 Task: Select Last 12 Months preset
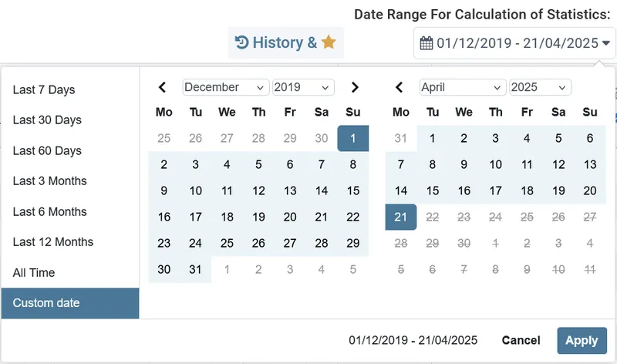(53, 242)
